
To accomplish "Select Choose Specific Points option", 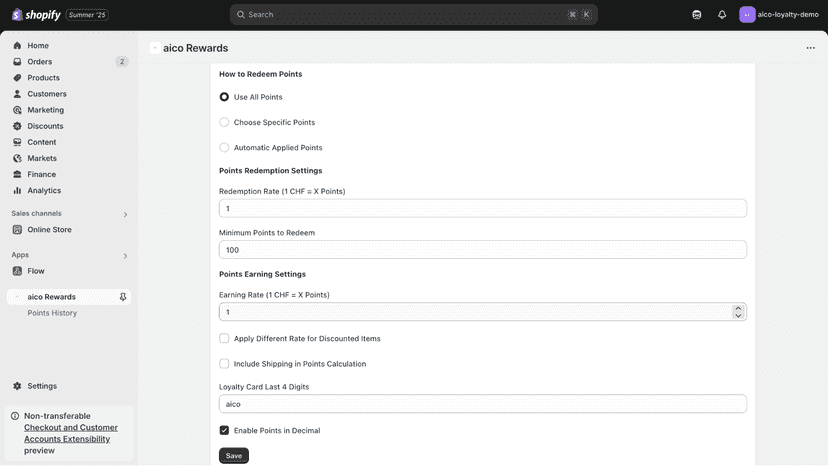I will (x=224, y=123).
